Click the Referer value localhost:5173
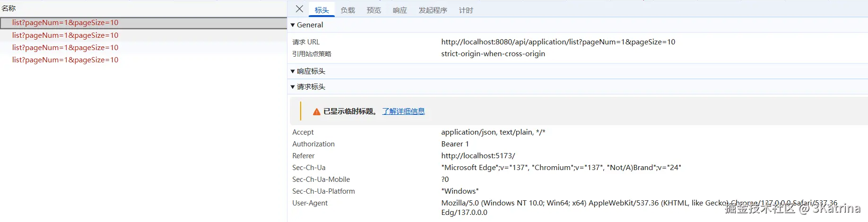Image resolution: width=868 pixels, height=222 pixels. 478,156
